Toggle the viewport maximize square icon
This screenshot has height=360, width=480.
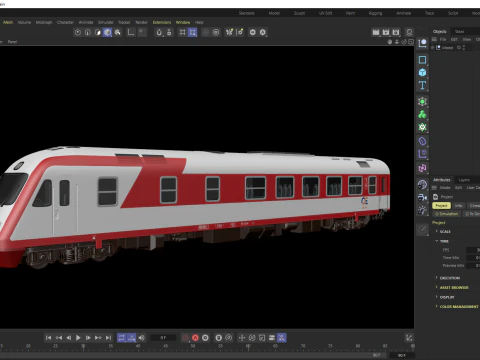click(x=411, y=42)
